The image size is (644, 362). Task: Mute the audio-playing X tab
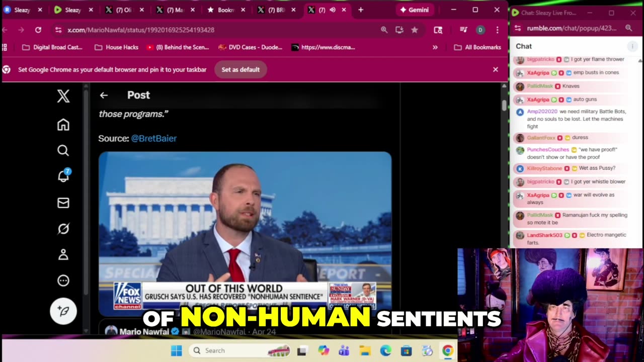coord(333,10)
